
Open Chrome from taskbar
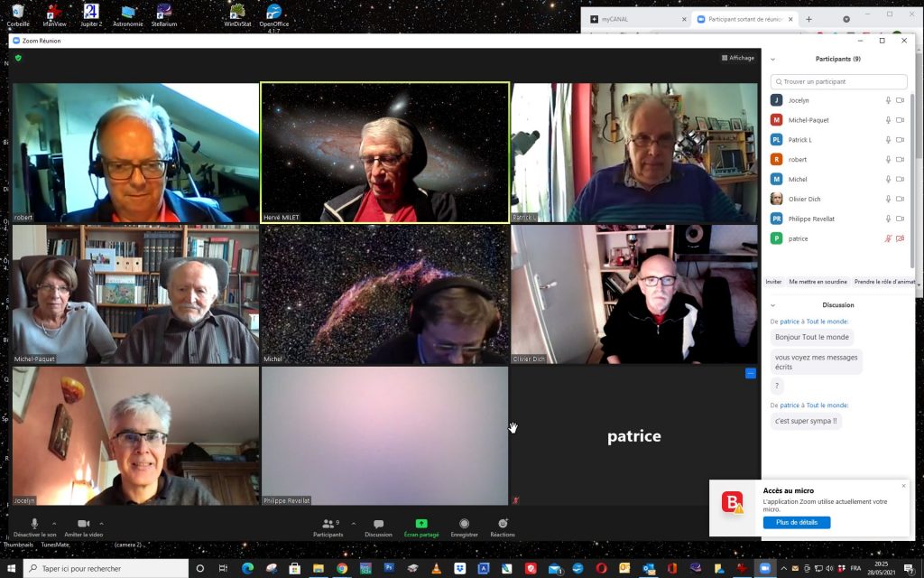tap(342, 569)
